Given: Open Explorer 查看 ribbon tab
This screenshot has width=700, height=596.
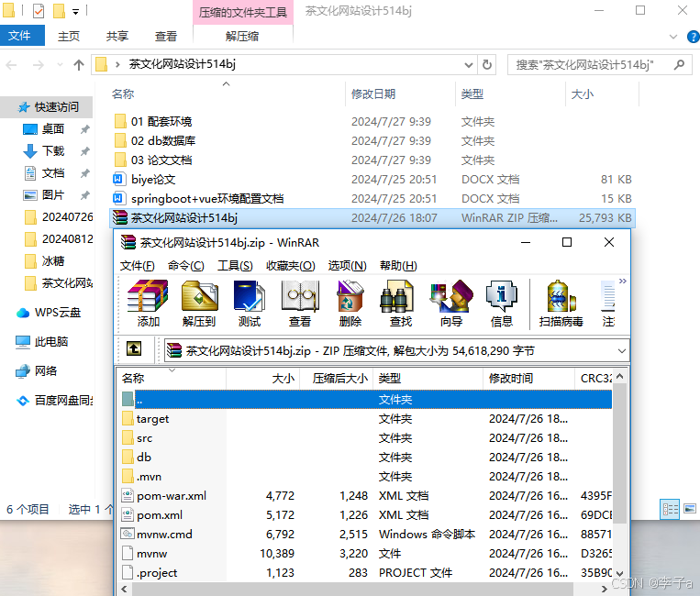Looking at the screenshot, I should (x=166, y=36).
